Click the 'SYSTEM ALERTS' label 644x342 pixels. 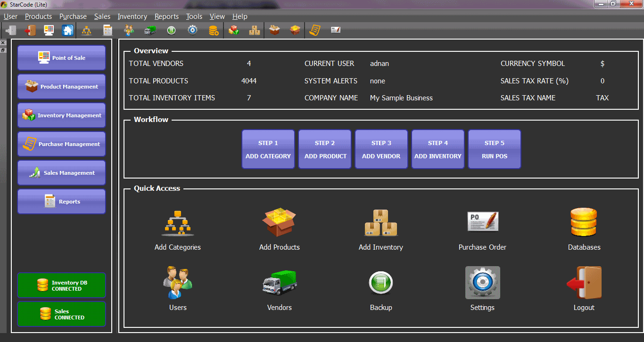331,81
